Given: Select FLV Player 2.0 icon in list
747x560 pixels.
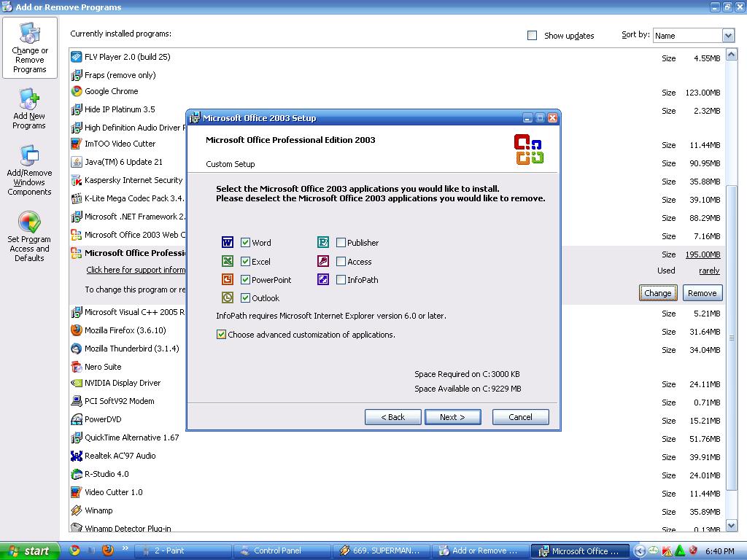Looking at the screenshot, I should tap(76, 57).
